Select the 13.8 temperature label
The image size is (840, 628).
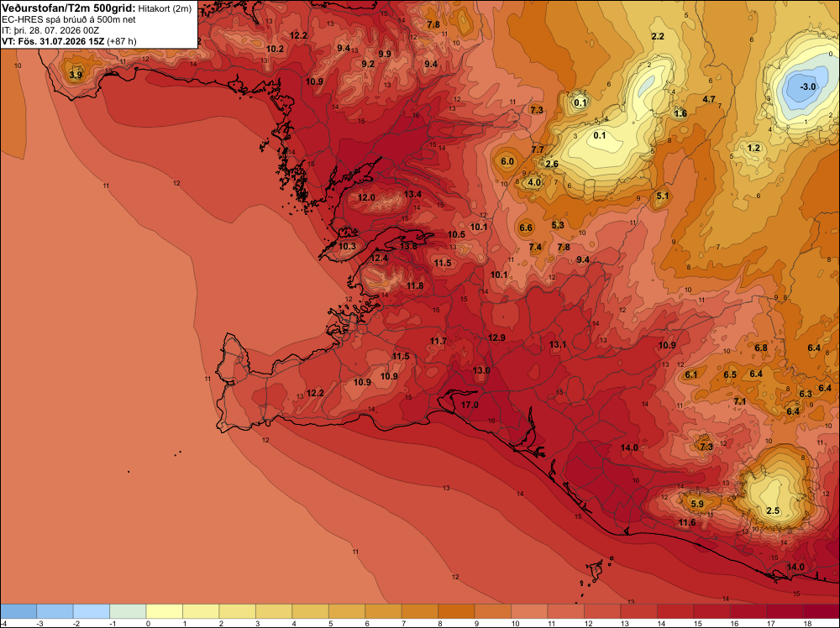(x=408, y=246)
